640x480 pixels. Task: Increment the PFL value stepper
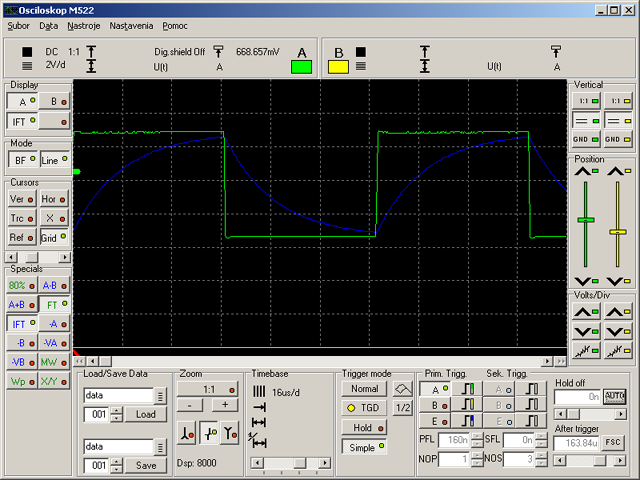477,436
